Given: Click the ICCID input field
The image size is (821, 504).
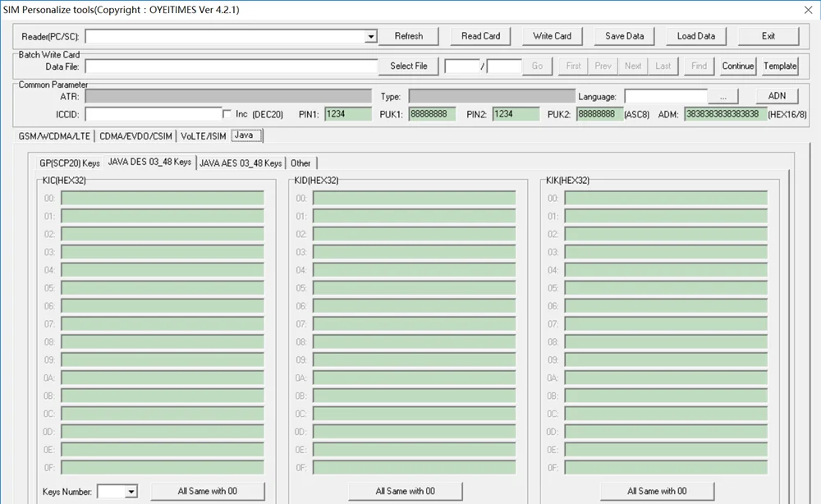Looking at the screenshot, I should click(153, 114).
